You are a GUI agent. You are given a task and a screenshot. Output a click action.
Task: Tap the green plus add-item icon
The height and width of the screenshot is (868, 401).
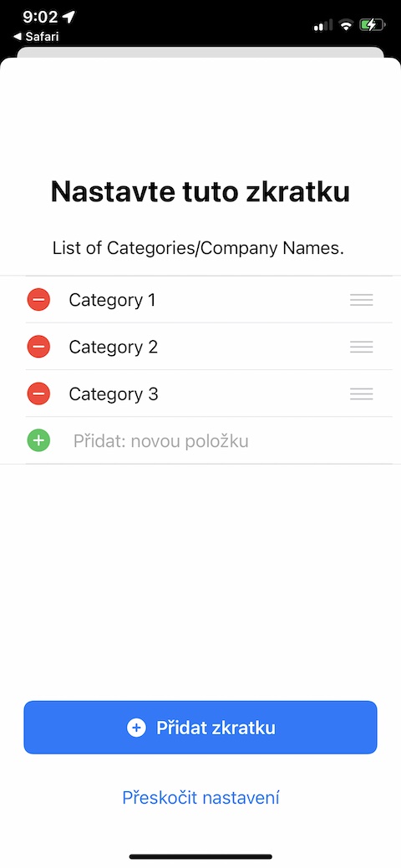[x=38, y=441]
